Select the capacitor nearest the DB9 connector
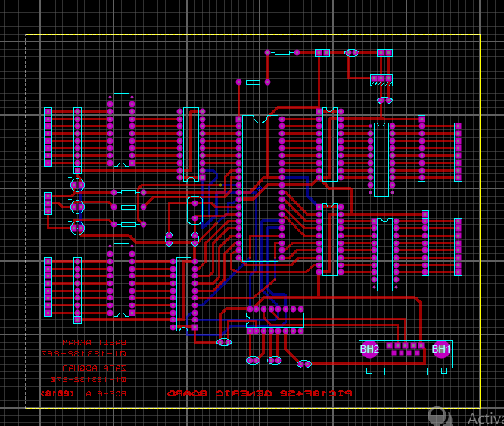Viewport: 504px width, 426px height. [304, 364]
